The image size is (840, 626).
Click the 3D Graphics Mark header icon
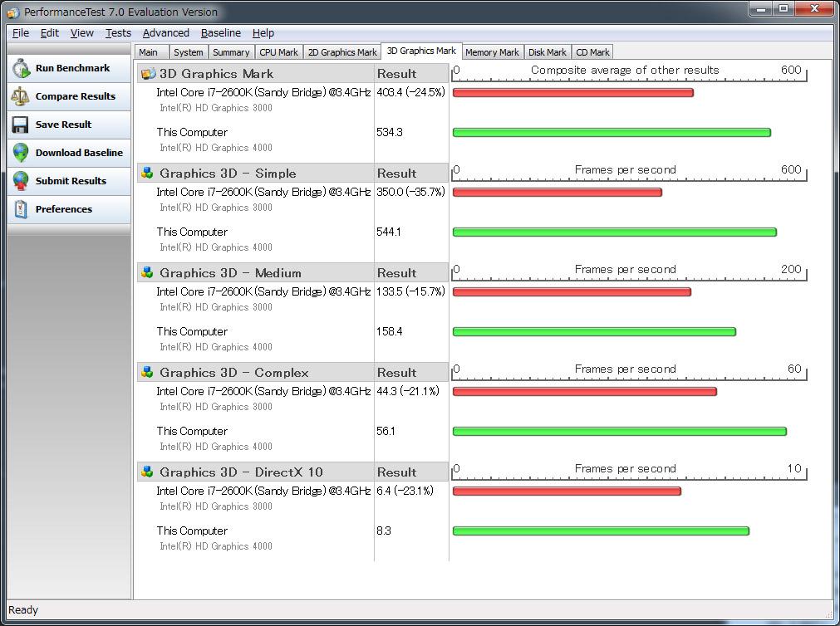pos(148,74)
